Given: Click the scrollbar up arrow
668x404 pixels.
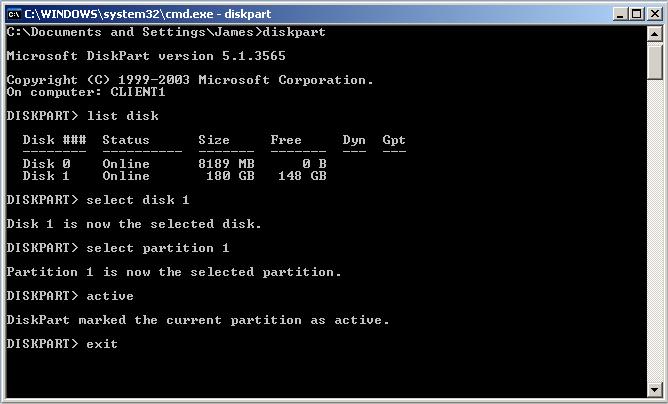Looking at the screenshot, I should pyautogui.click(x=655, y=33).
